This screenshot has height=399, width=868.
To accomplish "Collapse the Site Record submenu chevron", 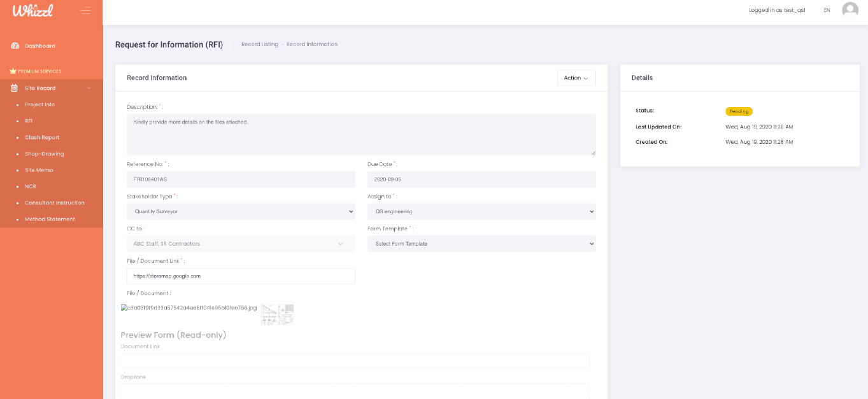I will click(x=89, y=88).
